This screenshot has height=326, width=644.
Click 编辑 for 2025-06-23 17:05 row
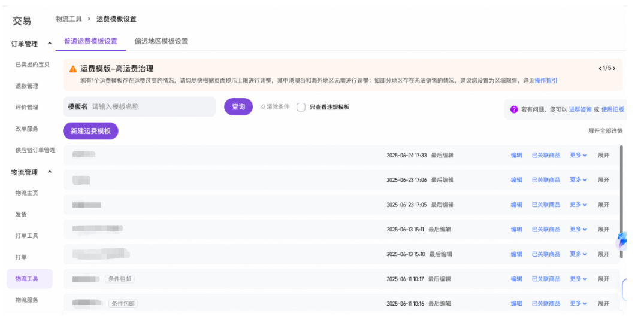[x=516, y=204]
